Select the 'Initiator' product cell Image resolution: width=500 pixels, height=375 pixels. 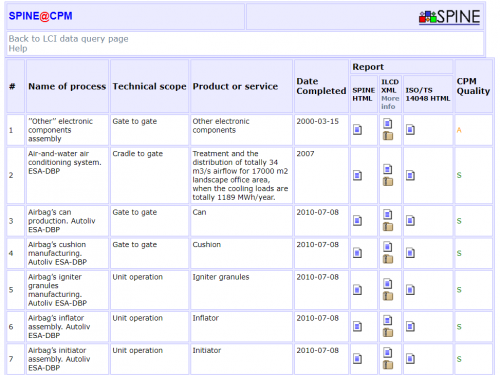[x=241, y=359]
